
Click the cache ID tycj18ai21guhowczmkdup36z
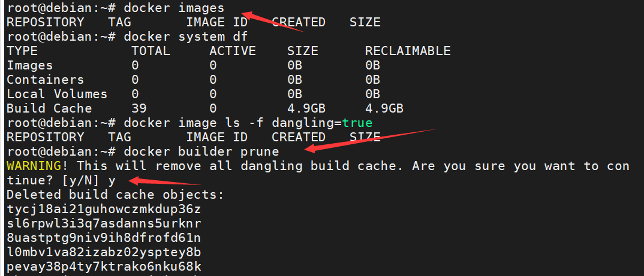coord(104,209)
